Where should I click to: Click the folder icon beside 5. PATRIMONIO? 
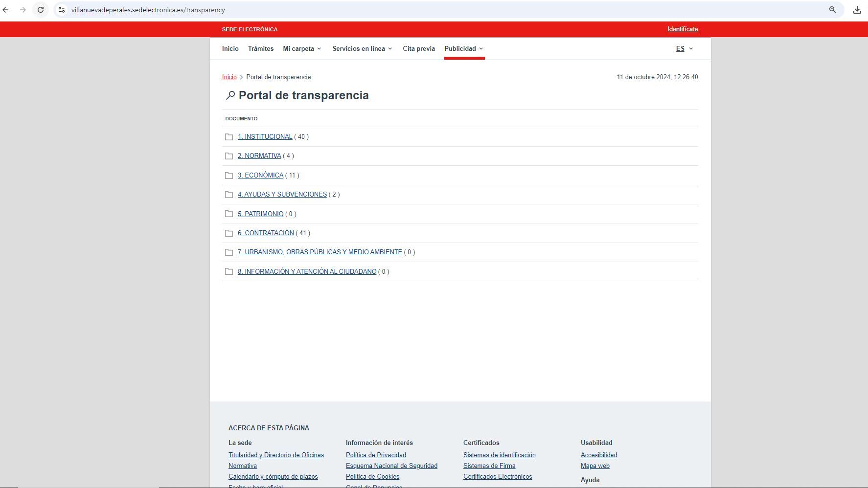[229, 214]
